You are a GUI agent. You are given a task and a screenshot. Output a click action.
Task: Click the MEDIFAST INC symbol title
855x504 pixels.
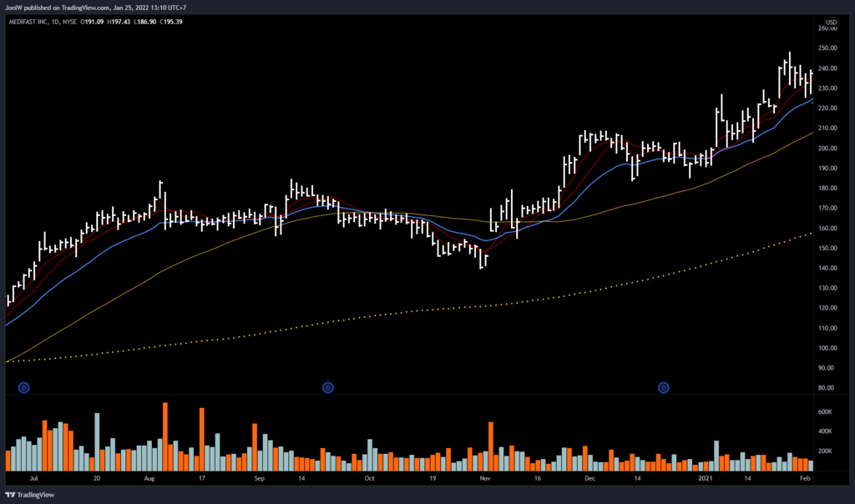33,22
